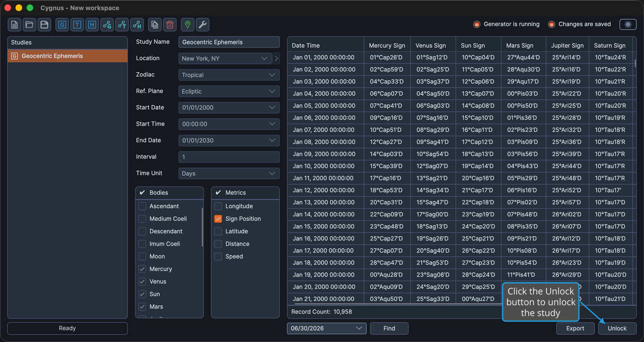This screenshot has height=342, width=644.
Task: Click the teal node G graph icon
Action: [x=107, y=25]
